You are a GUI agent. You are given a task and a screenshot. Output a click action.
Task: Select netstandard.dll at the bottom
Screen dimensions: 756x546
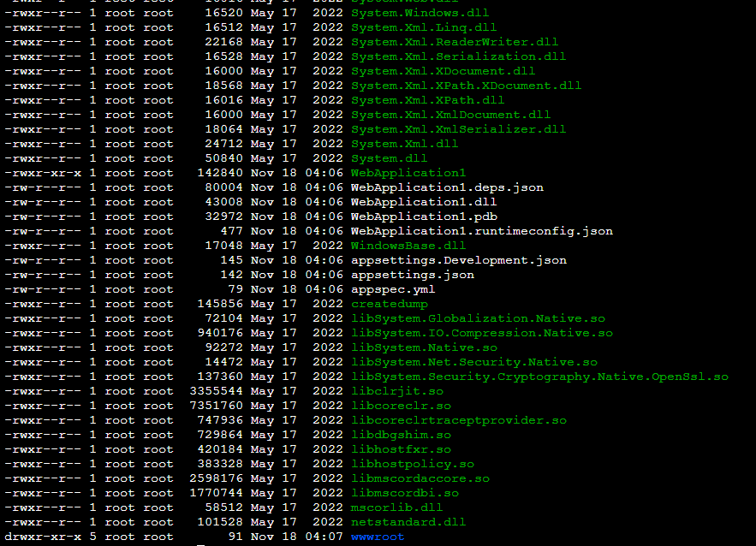(x=402, y=521)
